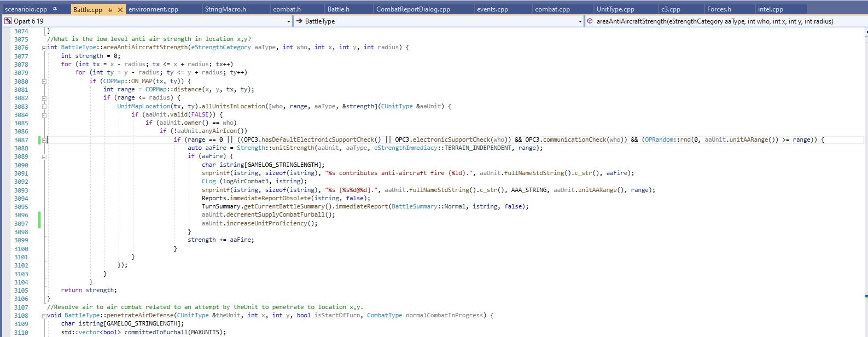Click the Opart 6 19 project icon

(x=8, y=21)
